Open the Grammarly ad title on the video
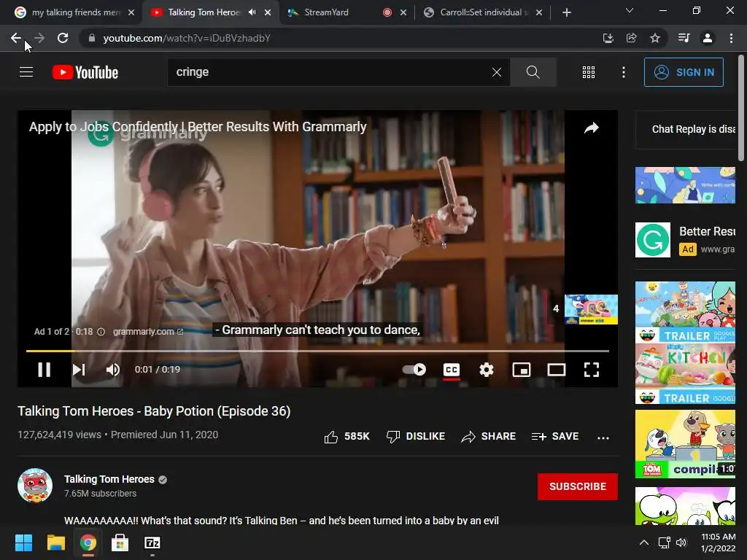Viewport: 747px width, 560px height. [x=198, y=127]
